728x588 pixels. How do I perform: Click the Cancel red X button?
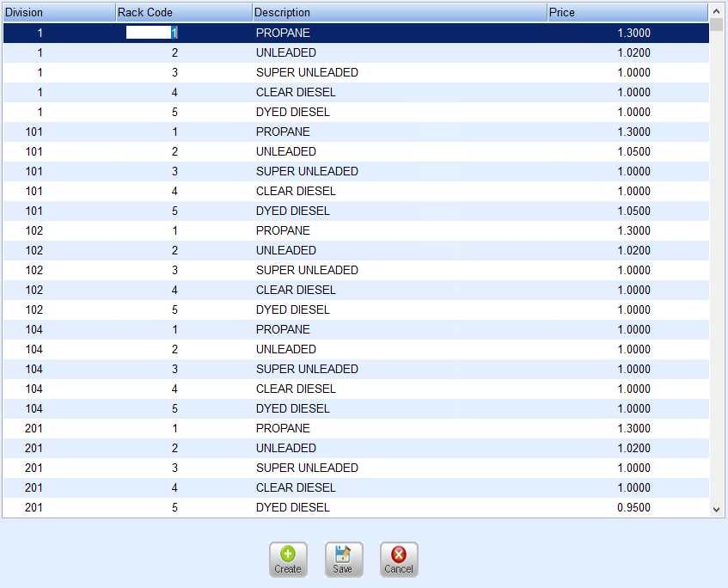tap(399, 560)
